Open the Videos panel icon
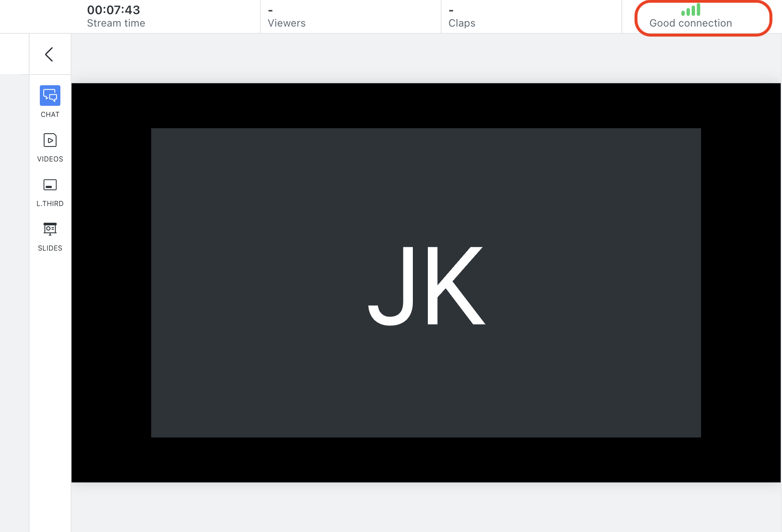The image size is (782, 532). pyautogui.click(x=50, y=140)
